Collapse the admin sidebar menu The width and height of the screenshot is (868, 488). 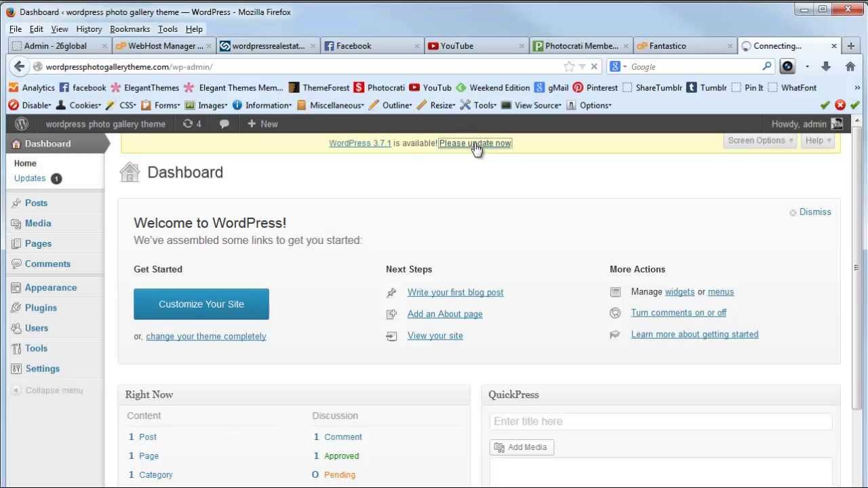pyautogui.click(x=47, y=390)
